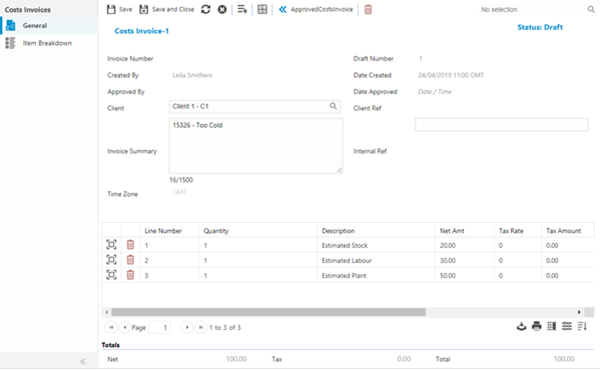Collapse the left sidebar with the double chevron

click(x=83, y=361)
